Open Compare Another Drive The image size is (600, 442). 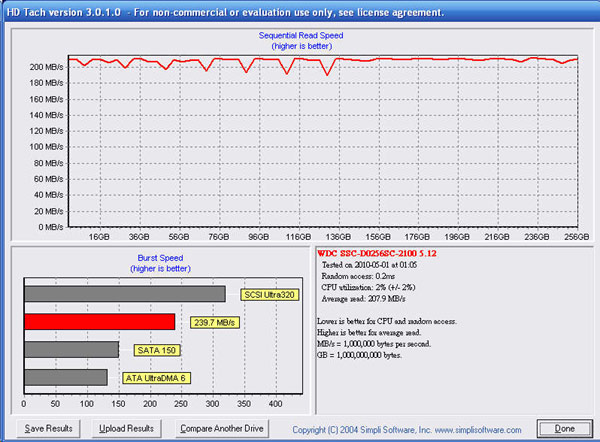click(x=221, y=428)
